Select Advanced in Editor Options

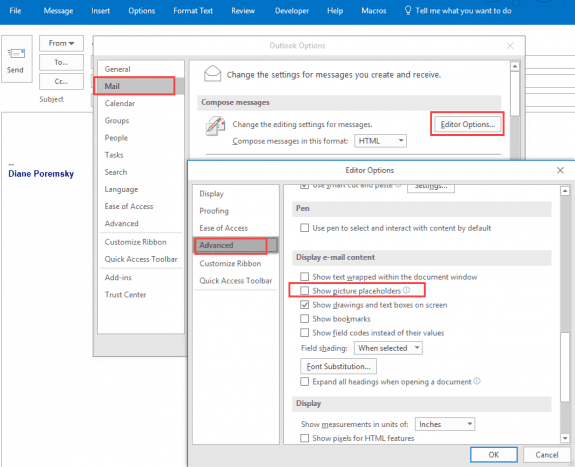coord(236,245)
